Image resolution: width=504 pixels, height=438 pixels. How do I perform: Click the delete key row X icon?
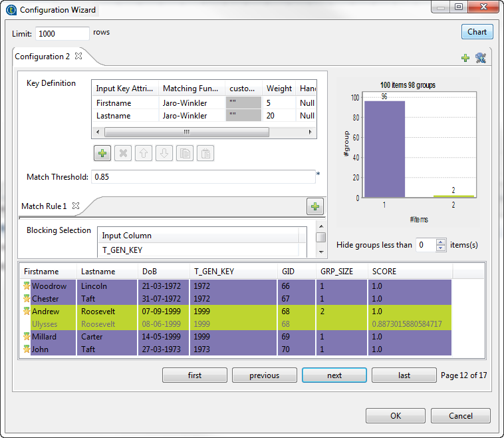click(122, 154)
